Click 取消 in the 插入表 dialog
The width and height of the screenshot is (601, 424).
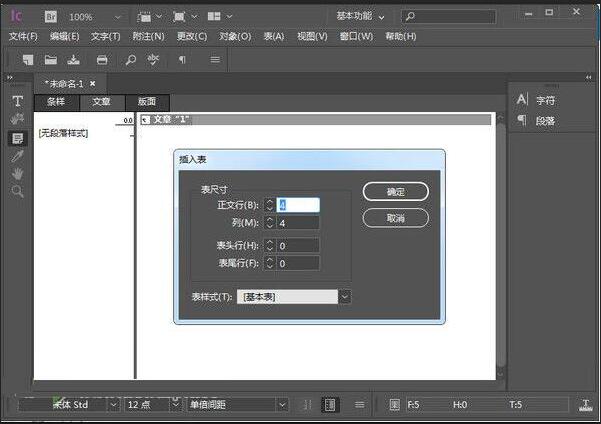click(x=396, y=218)
